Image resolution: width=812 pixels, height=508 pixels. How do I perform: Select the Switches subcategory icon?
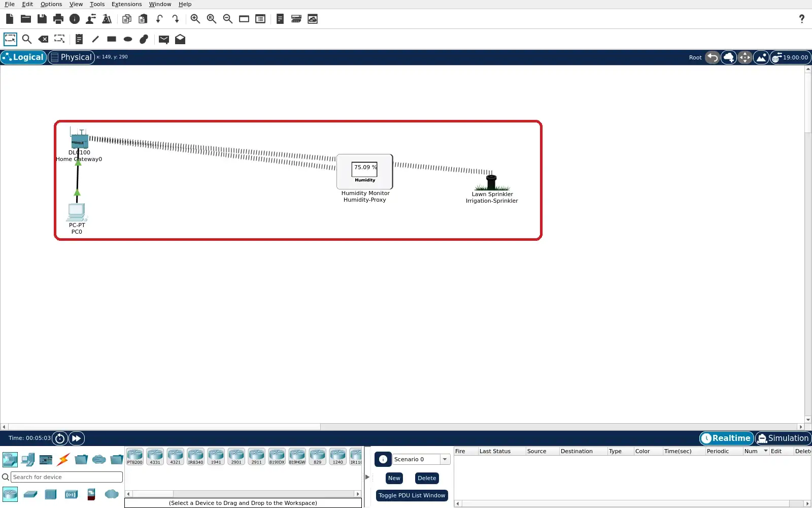pyautogui.click(x=30, y=494)
